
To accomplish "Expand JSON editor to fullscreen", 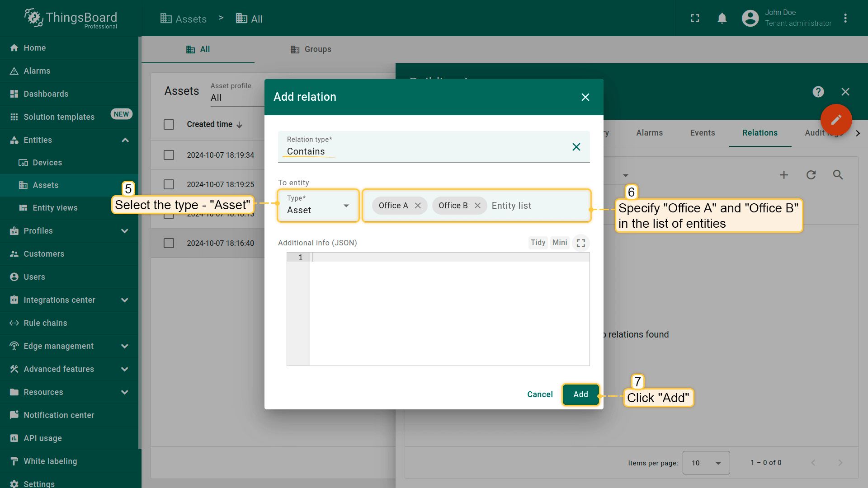I will pos(581,243).
